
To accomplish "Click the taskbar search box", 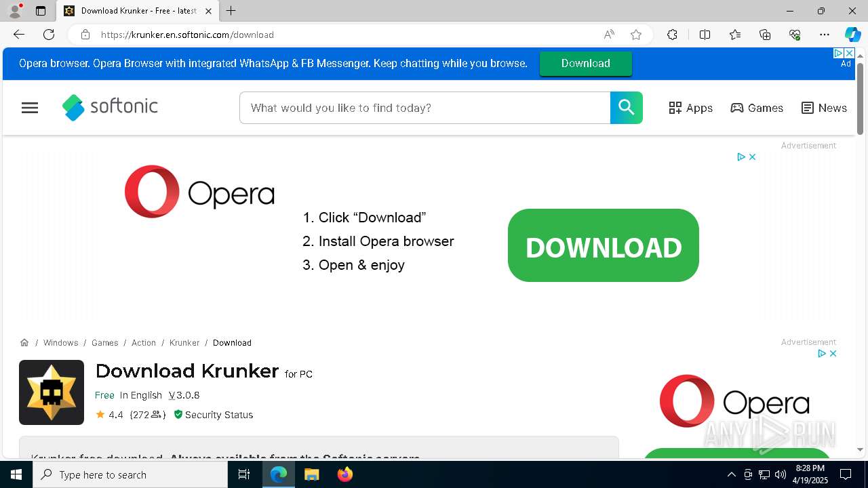I will pos(130,474).
